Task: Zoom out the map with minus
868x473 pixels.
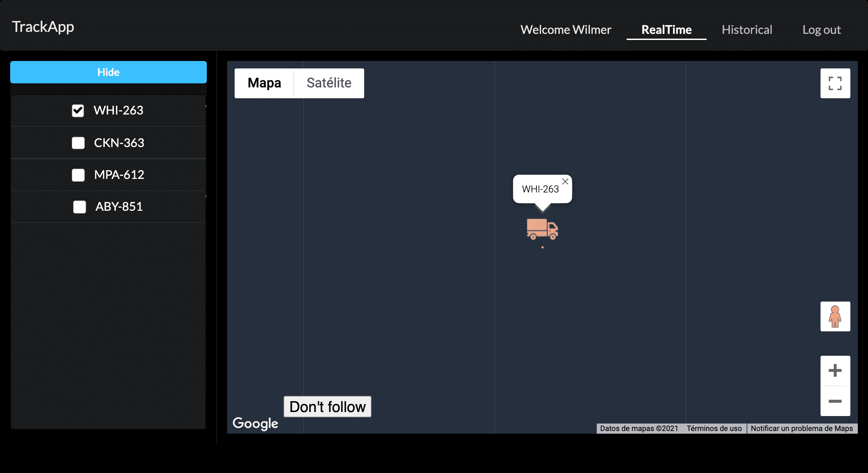Action: (835, 401)
